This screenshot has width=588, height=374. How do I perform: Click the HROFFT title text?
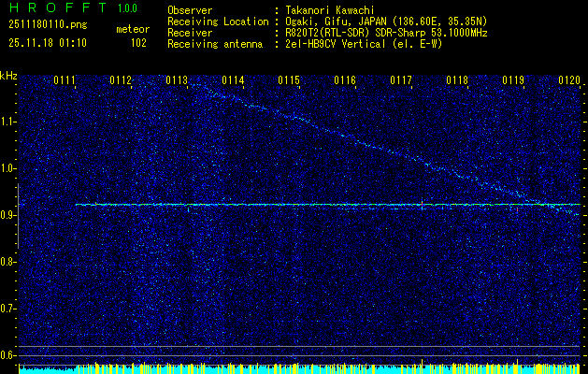pyautogui.click(x=58, y=7)
